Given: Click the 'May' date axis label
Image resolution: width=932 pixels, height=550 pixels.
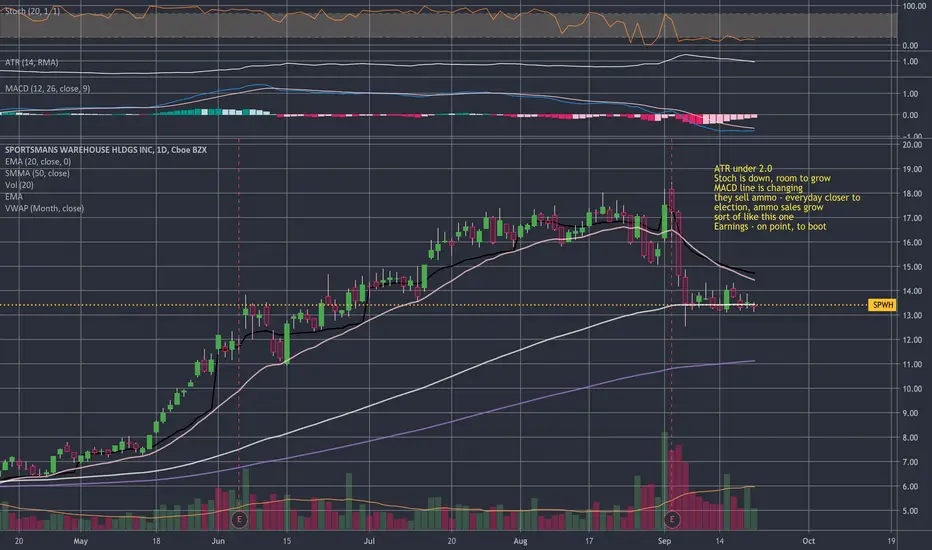Looking at the screenshot, I should pyautogui.click(x=80, y=541).
